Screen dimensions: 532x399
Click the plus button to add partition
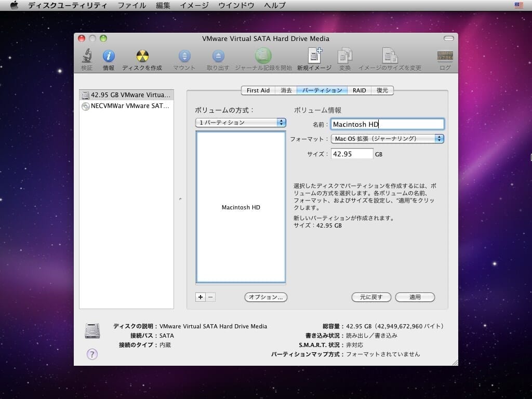pos(201,297)
